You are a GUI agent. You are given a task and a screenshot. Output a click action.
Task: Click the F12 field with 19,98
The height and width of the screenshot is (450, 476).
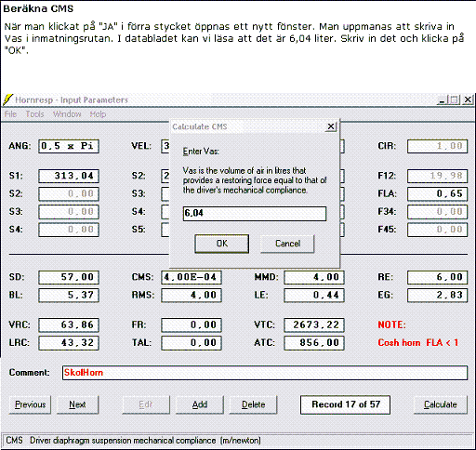pos(437,176)
